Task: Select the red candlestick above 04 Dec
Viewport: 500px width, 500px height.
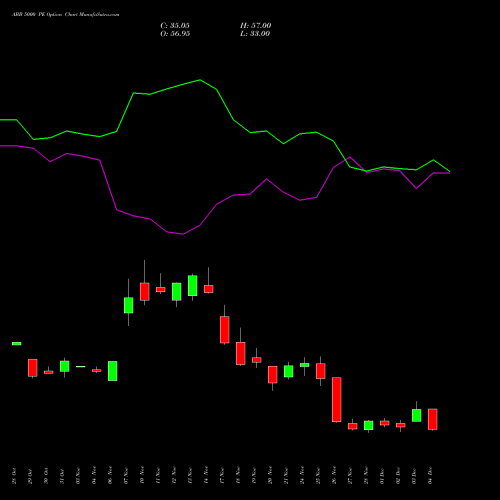Action: 433,419
